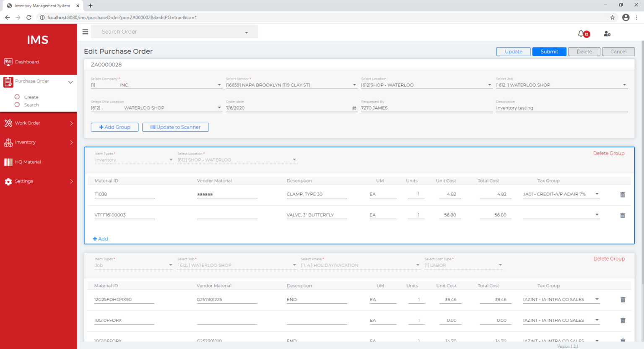Open the Select Vendor dropdown
The image size is (644, 349).
[354, 85]
